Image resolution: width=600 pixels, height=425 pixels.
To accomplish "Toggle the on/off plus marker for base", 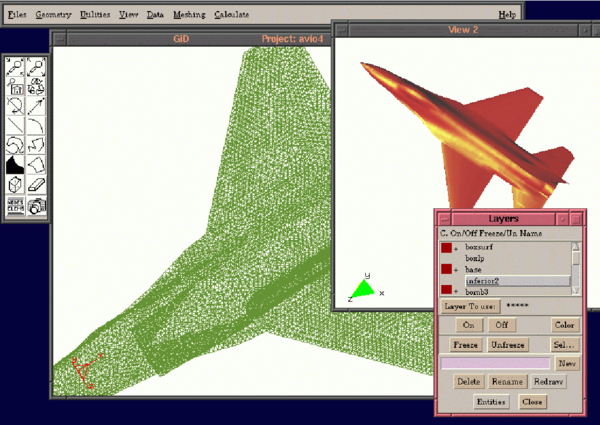I will (x=457, y=270).
